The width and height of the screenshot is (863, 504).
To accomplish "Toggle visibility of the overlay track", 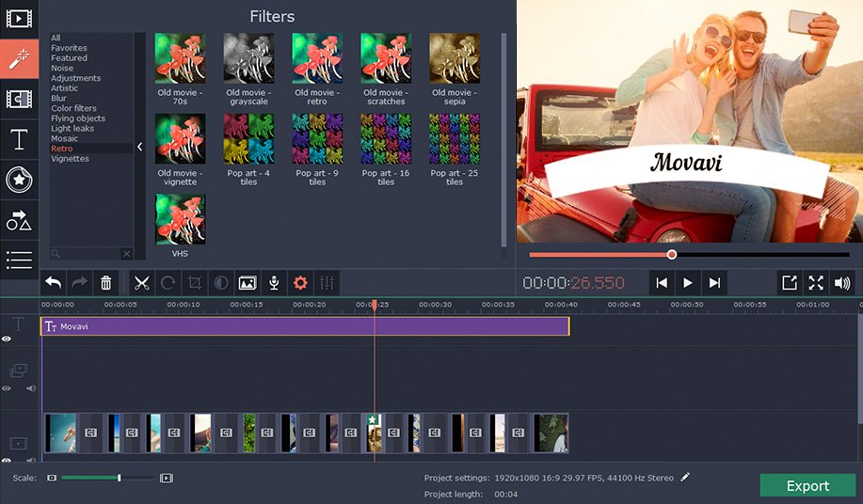I will click(x=6, y=388).
